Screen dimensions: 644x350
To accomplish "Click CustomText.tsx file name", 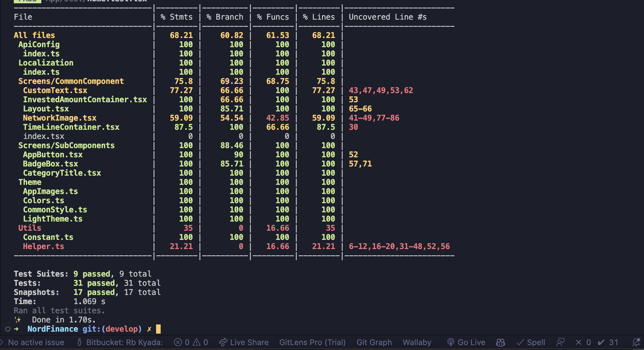I will (x=55, y=90).
